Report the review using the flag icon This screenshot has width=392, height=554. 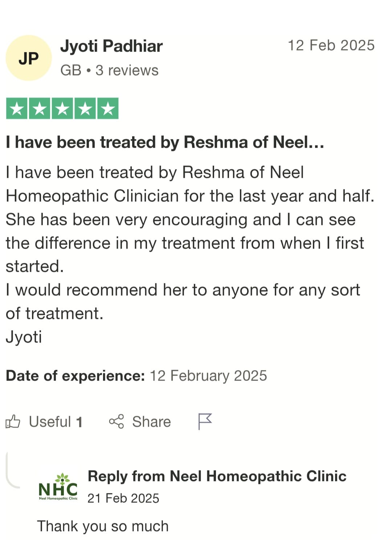tap(205, 421)
